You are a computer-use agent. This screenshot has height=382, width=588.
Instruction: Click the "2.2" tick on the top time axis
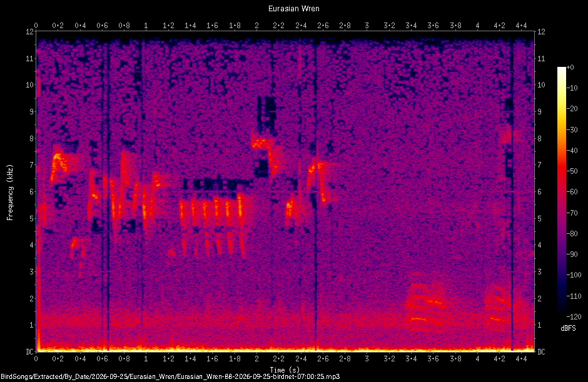278,26
